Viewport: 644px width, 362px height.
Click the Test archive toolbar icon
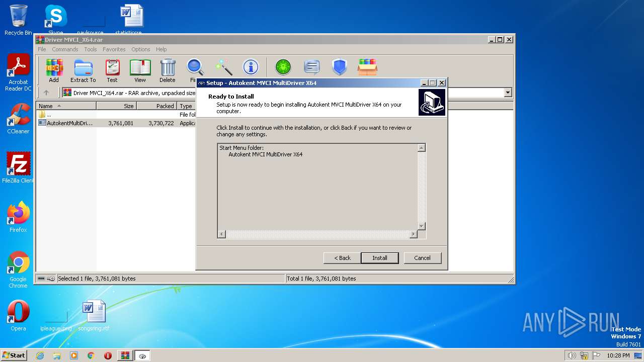tap(112, 70)
